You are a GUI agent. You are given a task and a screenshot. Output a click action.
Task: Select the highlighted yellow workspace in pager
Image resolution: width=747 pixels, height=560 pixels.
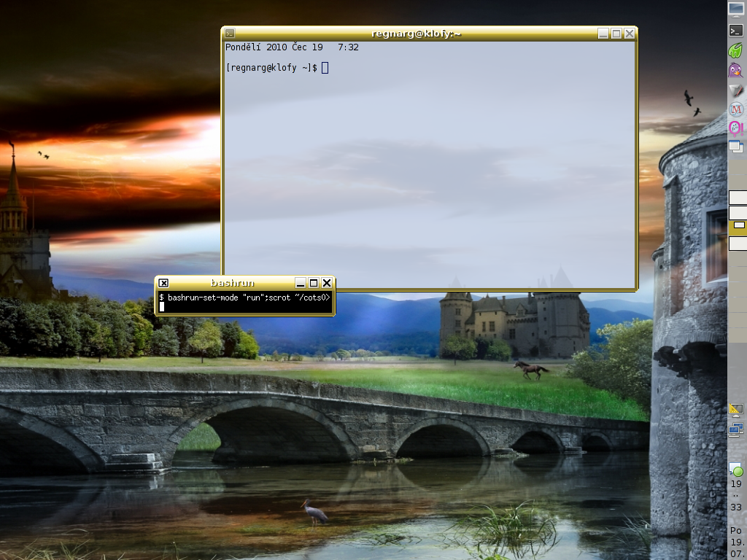click(738, 227)
